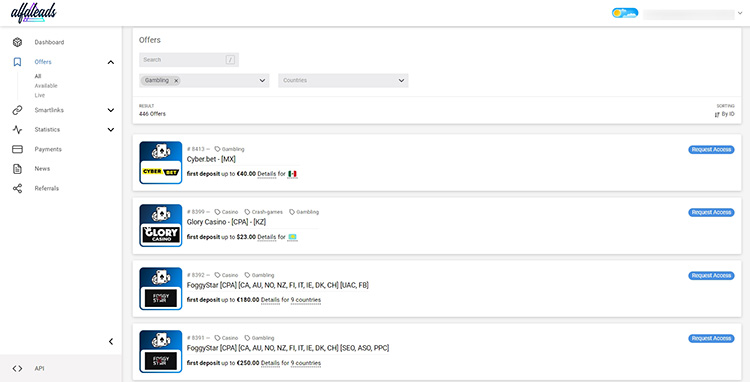
Task: Click the API code brackets icon
Action: 17,369
